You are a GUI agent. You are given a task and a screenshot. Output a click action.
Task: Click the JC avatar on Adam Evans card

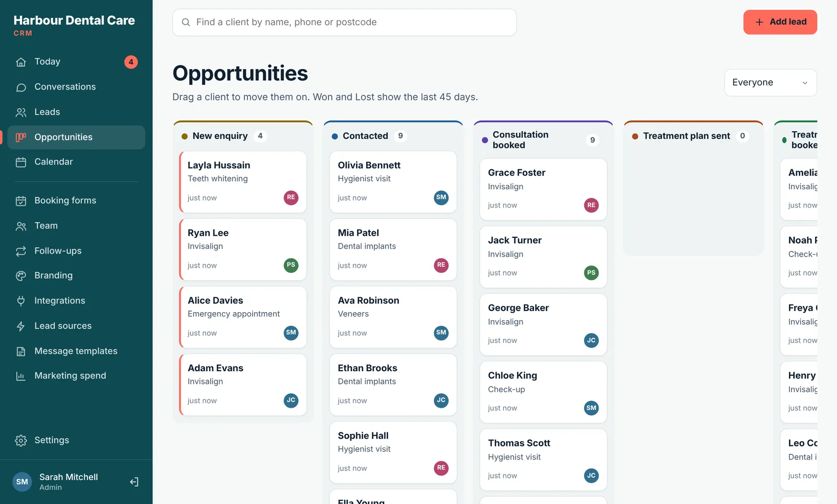291,400
